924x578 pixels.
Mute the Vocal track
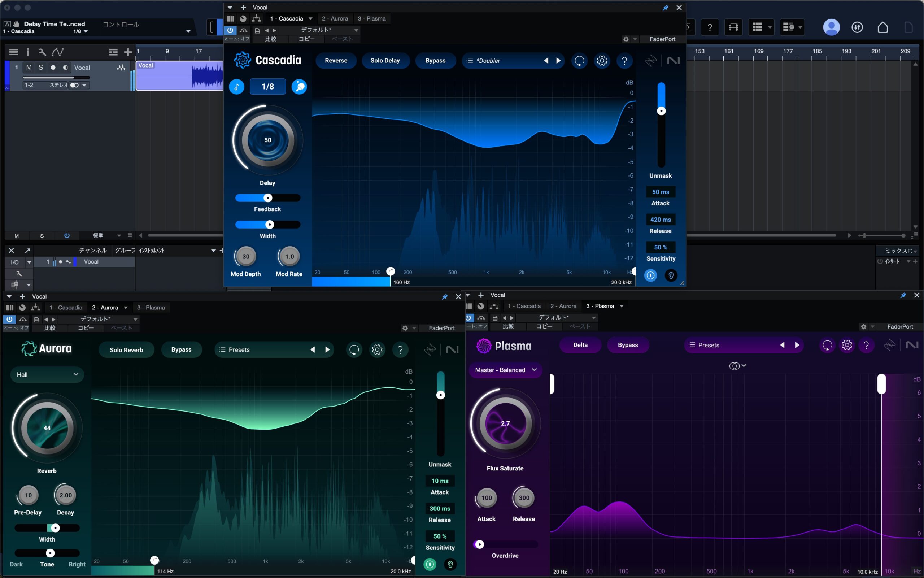pos(29,67)
